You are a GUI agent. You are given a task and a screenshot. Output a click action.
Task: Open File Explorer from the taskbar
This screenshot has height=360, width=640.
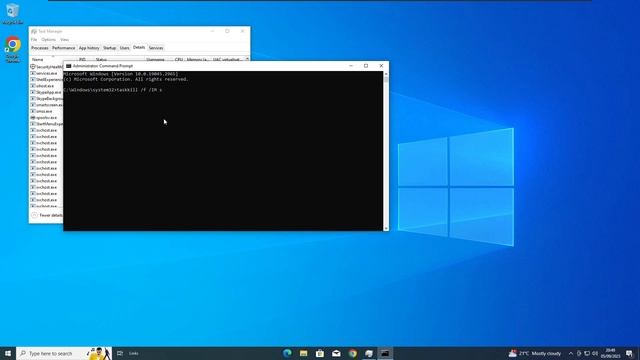pos(304,353)
